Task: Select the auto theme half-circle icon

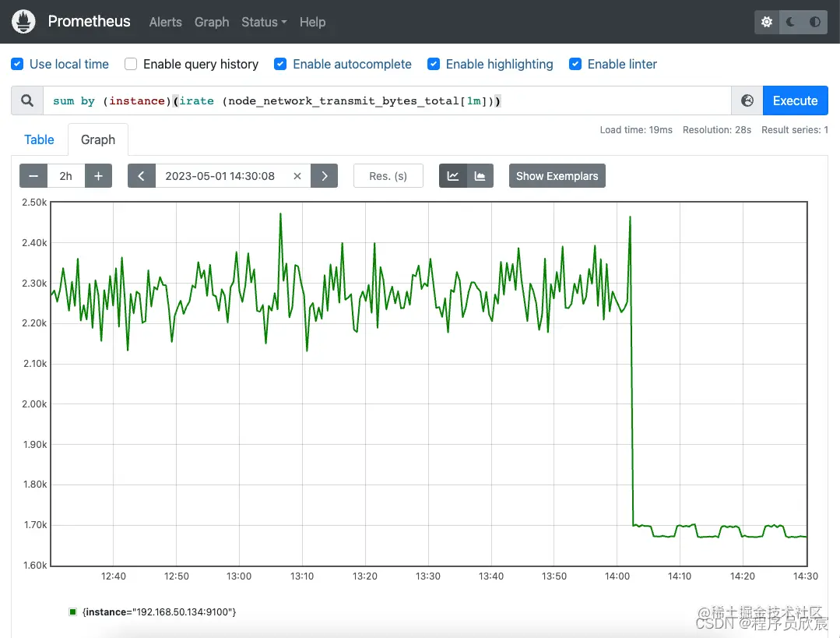Action: [815, 22]
